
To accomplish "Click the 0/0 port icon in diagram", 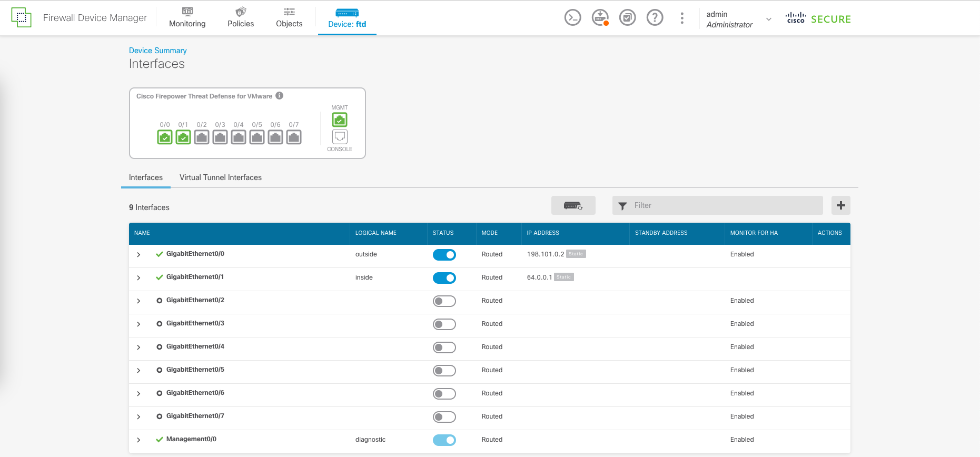I will pos(165,137).
